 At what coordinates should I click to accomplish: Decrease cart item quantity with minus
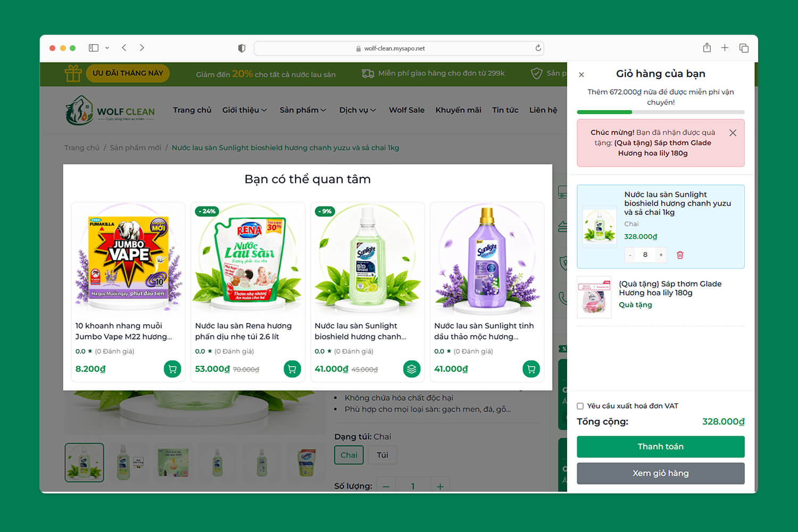(630, 255)
